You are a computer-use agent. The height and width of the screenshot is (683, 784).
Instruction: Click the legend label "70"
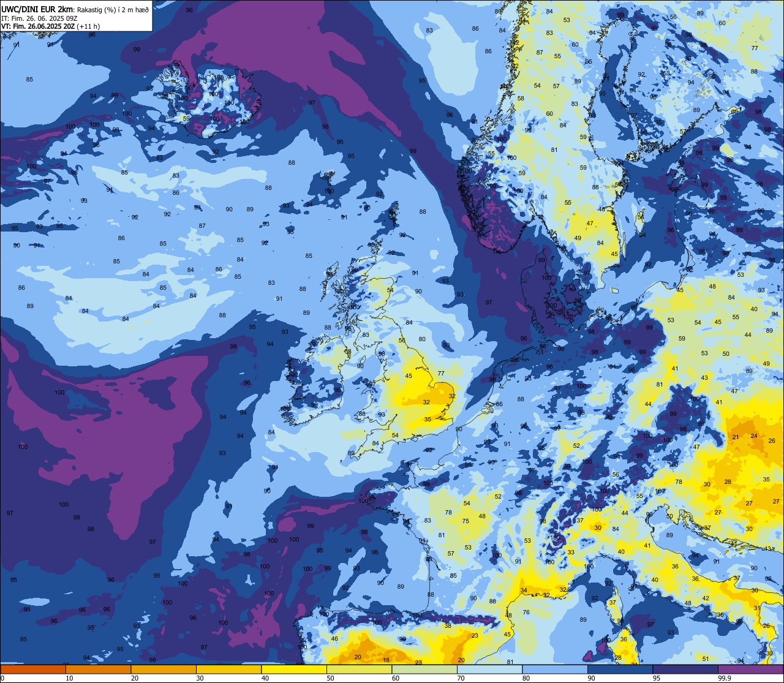coord(461,678)
